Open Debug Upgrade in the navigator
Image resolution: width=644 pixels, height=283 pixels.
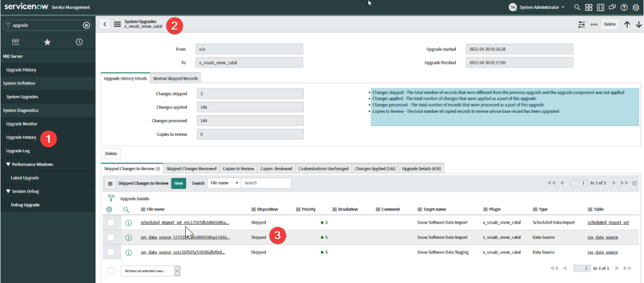25,205
